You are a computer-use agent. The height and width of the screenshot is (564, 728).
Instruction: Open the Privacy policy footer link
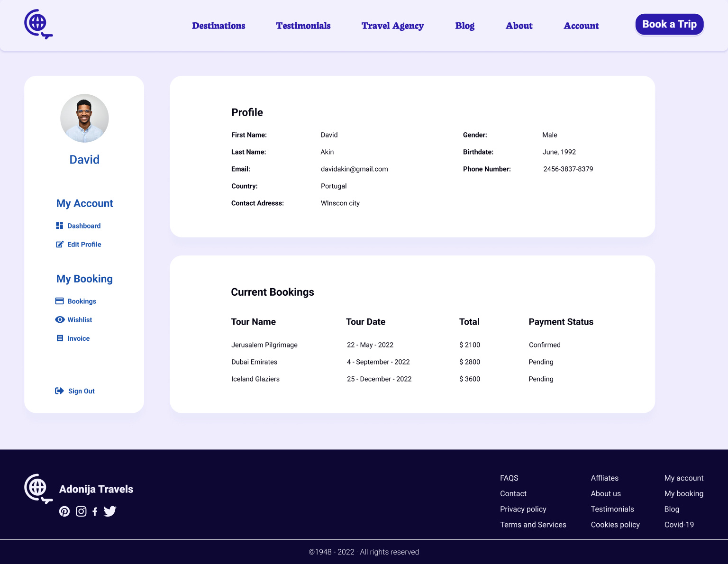pos(523,509)
